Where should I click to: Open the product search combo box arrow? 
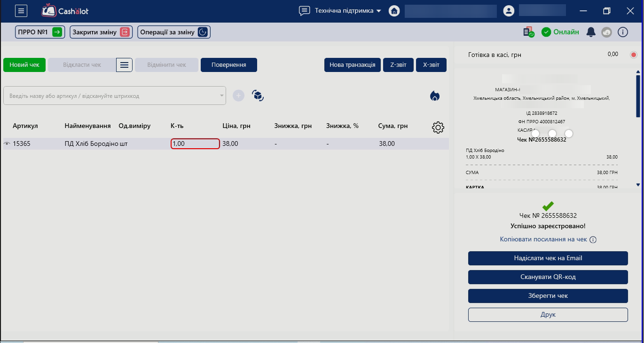(222, 96)
